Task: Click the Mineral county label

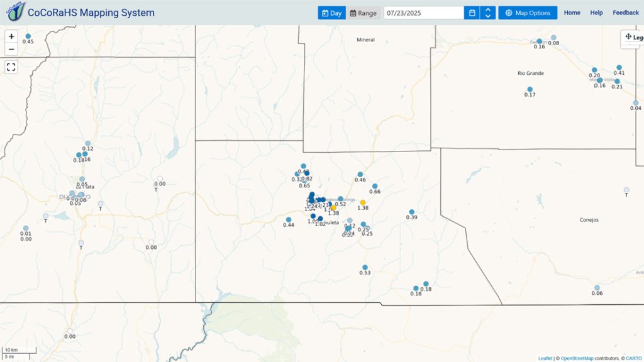Action: click(365, 40)
